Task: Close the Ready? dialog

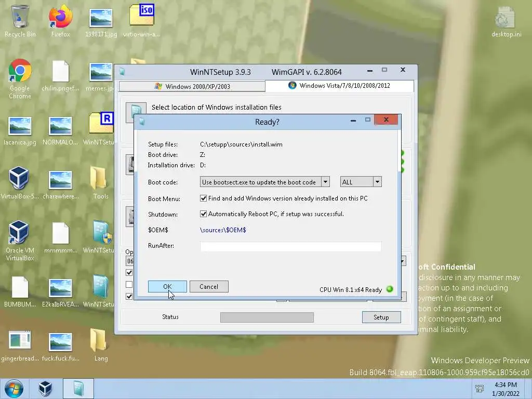Action: (386, 120)
